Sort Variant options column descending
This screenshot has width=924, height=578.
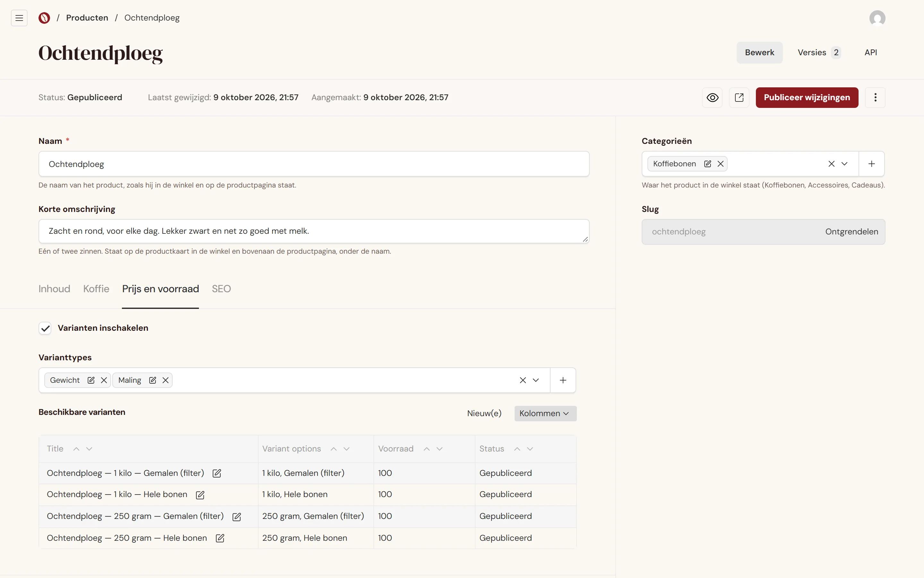(x=347, y=449)
